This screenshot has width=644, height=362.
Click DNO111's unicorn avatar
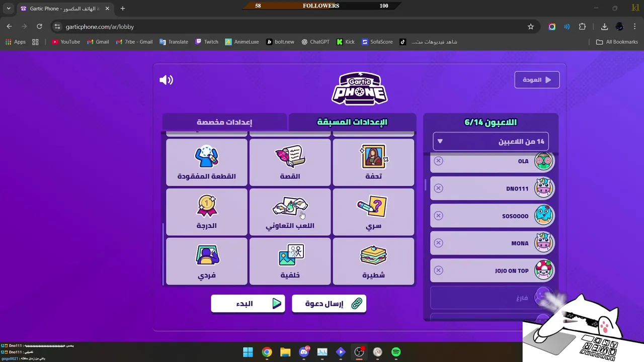[543, 189]
